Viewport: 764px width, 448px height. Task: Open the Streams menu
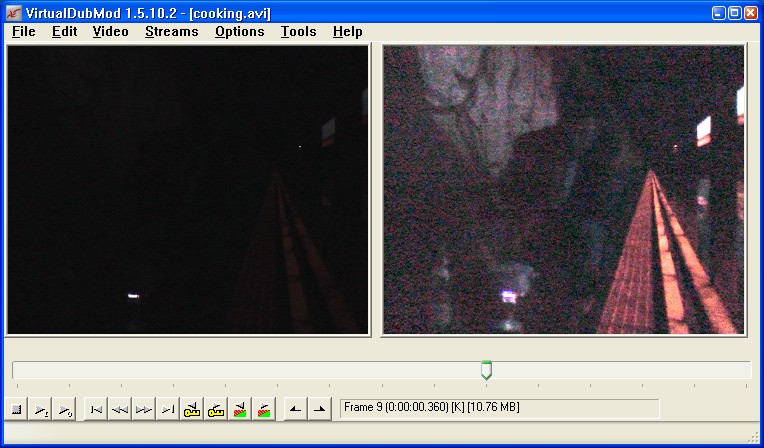172,32
